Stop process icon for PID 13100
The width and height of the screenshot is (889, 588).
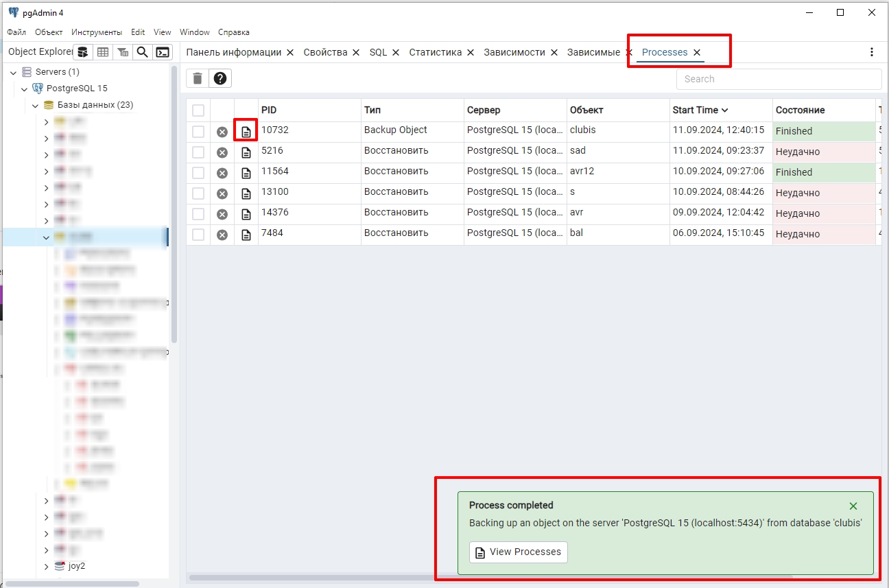[222, 193]
